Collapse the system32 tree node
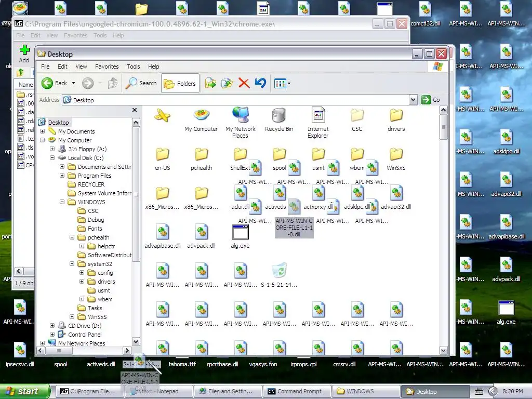 pyautogui.click(x=72, y=263)
